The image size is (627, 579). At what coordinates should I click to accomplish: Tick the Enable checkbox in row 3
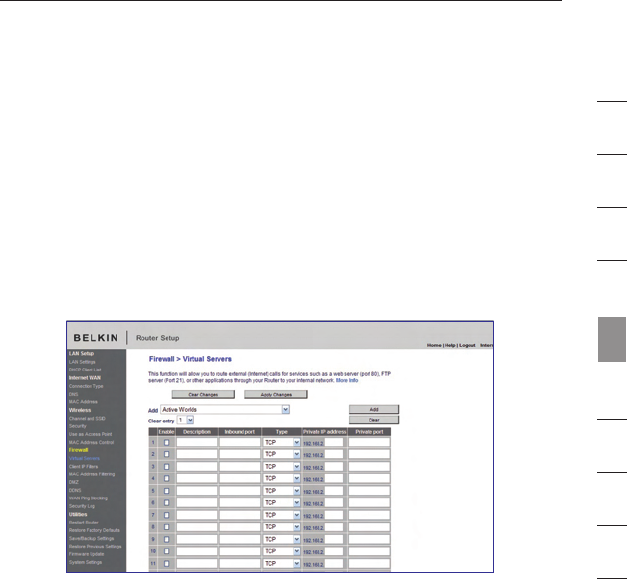[x=167, y=467]
